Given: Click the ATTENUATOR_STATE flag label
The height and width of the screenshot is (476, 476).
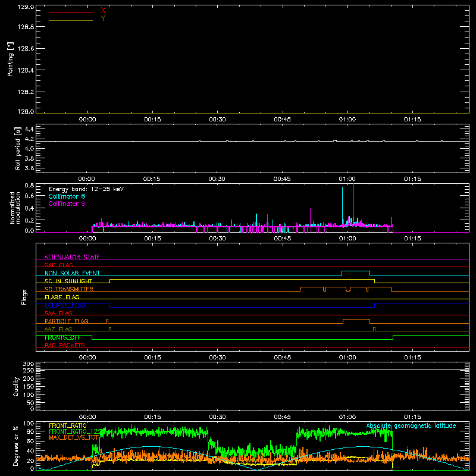Looking at the screenshot, I should point(72,257).
